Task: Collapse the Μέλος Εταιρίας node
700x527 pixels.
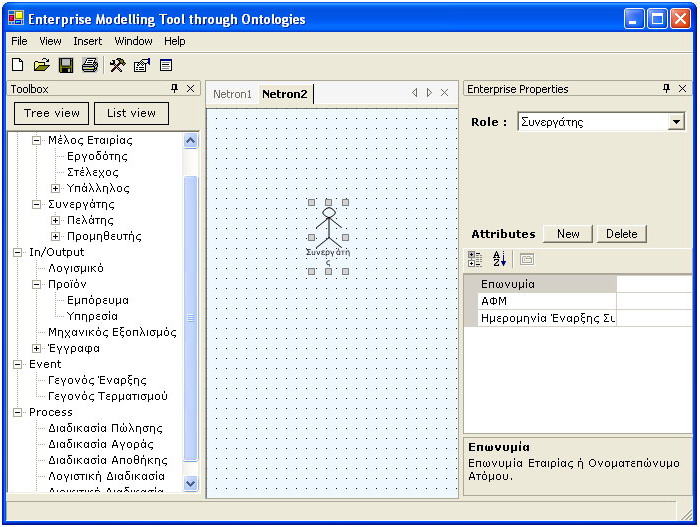Action: tap(37, 140)
